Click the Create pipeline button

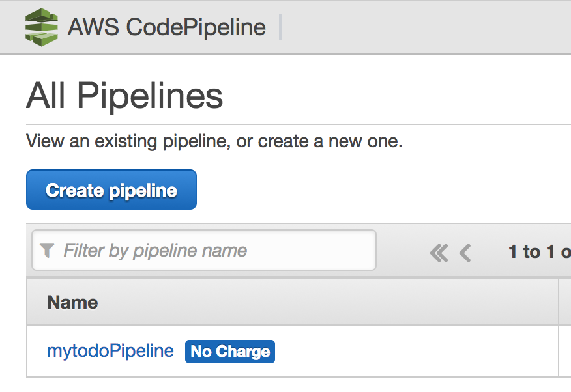click(x=111, y=189)
